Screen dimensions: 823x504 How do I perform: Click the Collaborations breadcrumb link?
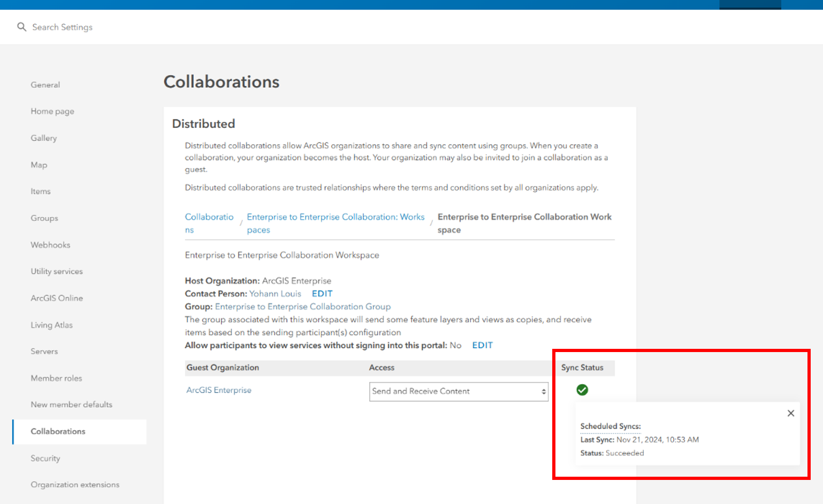(x=209, y=223)
